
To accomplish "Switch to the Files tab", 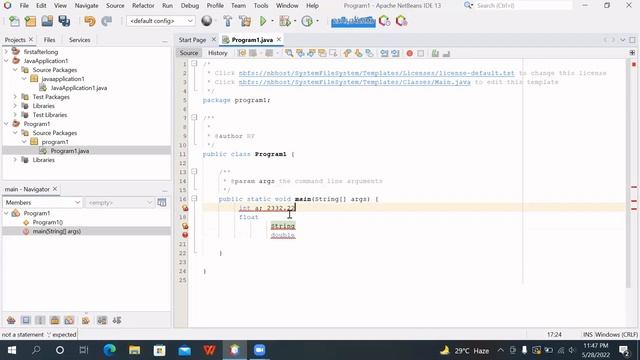I will tap(49, 40).
